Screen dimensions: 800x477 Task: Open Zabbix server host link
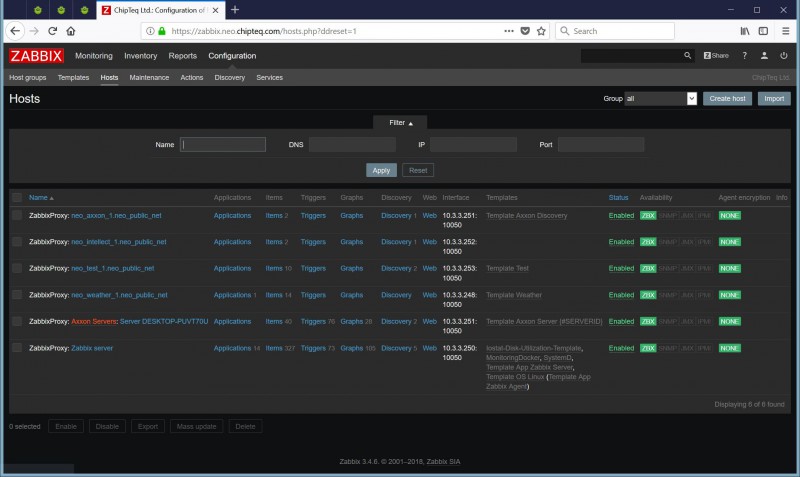[92, 348]
